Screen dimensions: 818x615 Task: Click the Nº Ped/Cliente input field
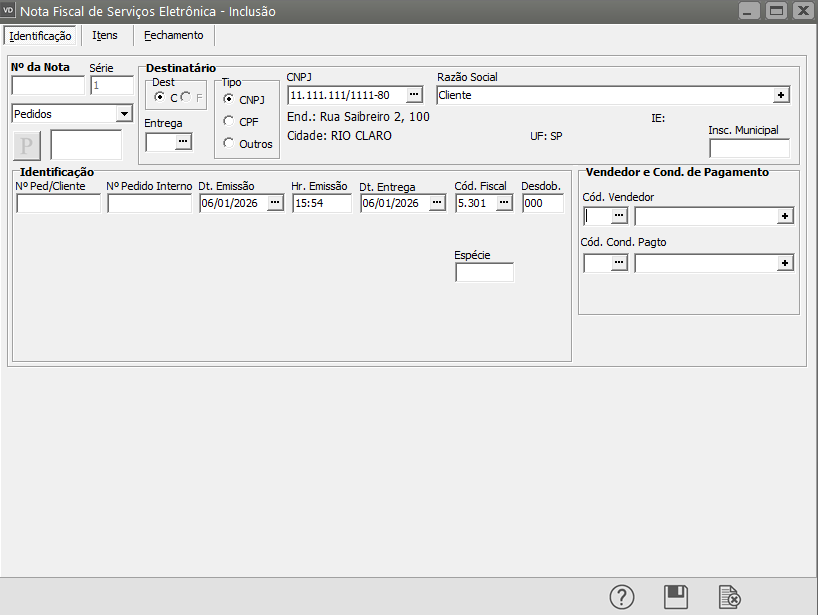58,203
